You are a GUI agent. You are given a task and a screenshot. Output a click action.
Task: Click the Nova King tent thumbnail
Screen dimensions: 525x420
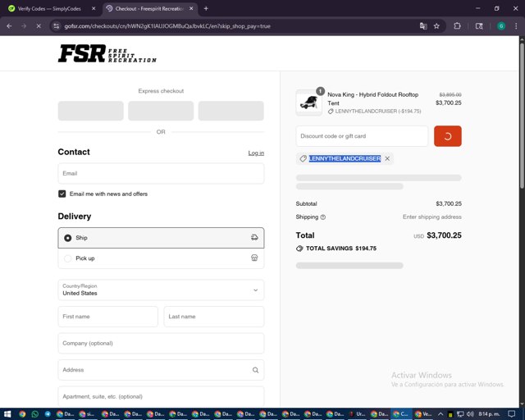(309, 103)
